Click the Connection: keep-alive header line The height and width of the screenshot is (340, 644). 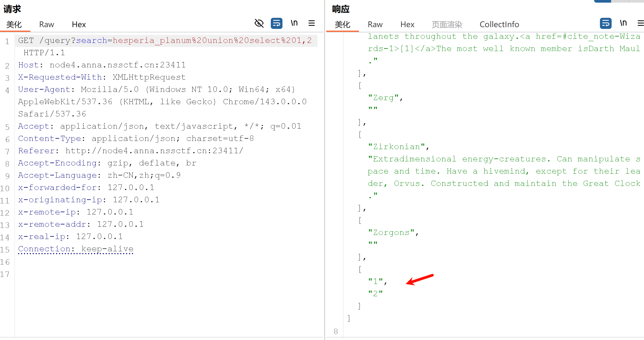(x=76, y=249)
